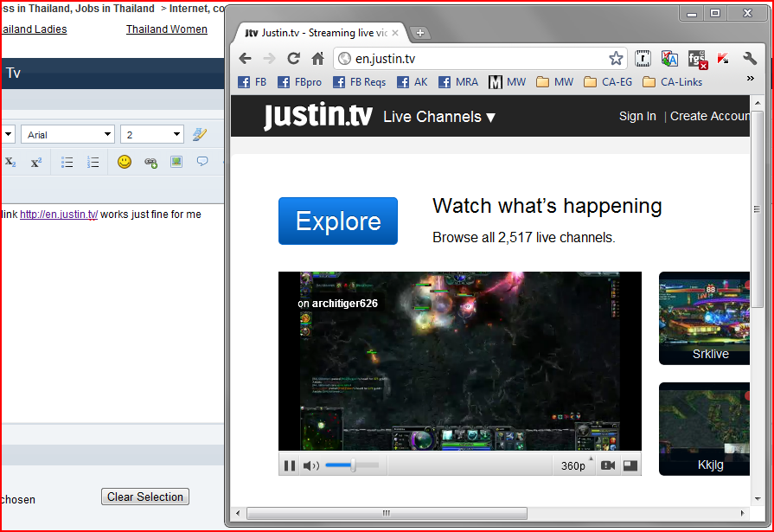The width and height of the screenshot is (774, 532).
Task: Open the MW bookmark with M icon
Action: pos(508,82)
